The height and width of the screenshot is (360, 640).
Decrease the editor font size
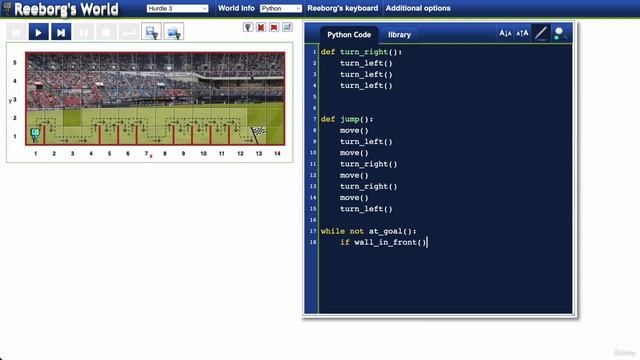(x=505, y=33)
